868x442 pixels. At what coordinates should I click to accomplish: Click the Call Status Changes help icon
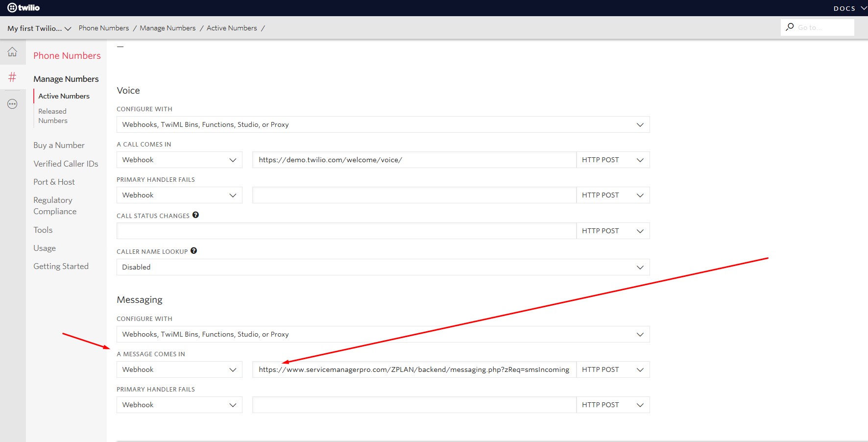pyautogui.click(x=195, y=215)
